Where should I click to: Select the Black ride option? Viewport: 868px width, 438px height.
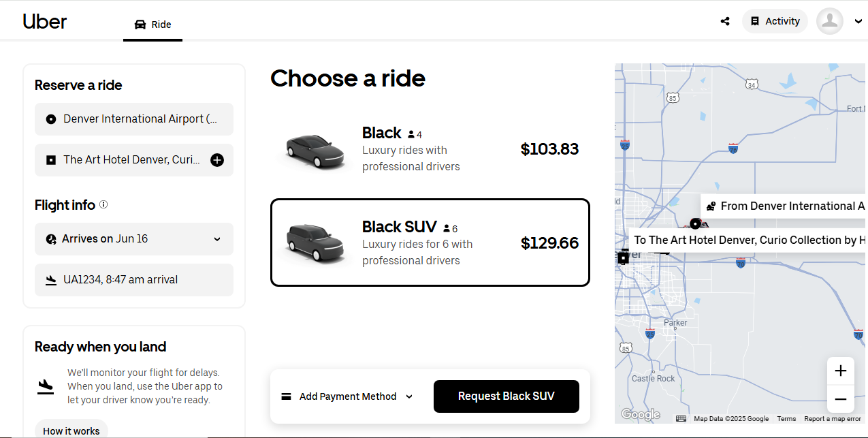(430, 149)
